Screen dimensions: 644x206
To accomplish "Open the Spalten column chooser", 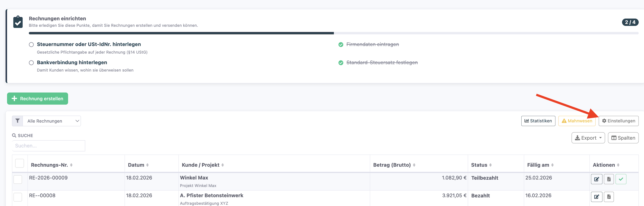I will pos(623,138).
